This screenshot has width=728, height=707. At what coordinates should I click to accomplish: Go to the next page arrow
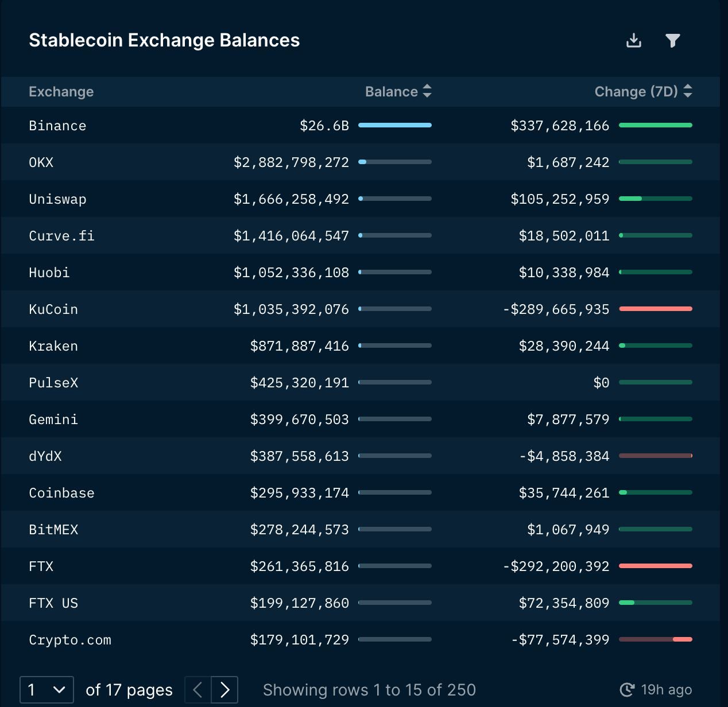click(224, 690)
